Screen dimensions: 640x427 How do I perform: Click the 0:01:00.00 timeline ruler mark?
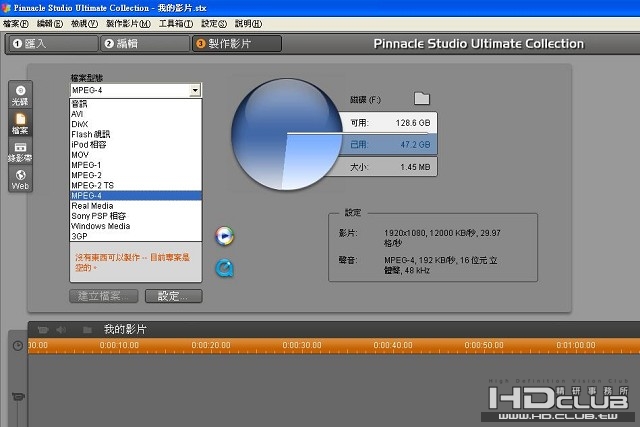coord(576,345)
